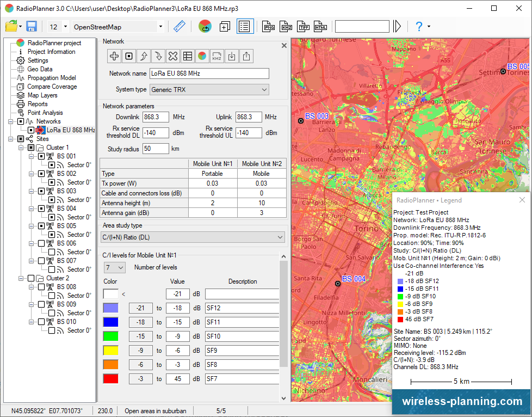The width and height of the screenshot is (532, 417).
Task: Click the KMZ icon in the Network panel toolbar
Action: point(217,56)
